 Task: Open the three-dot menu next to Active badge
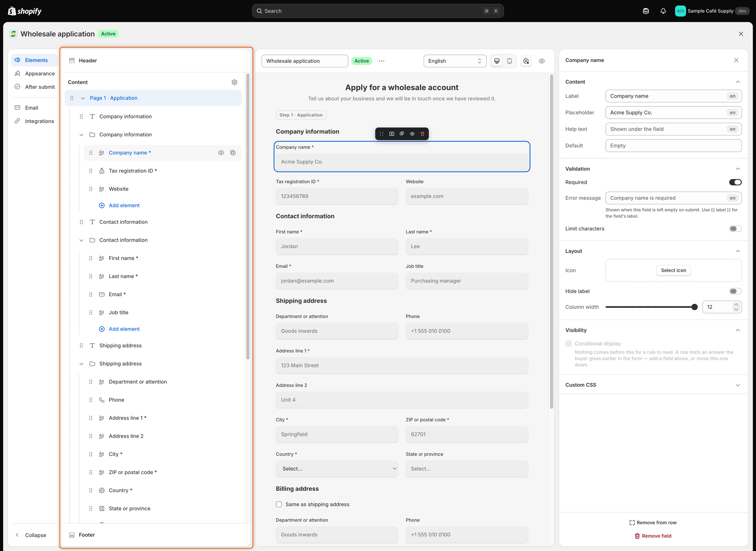tap(381, 61)
